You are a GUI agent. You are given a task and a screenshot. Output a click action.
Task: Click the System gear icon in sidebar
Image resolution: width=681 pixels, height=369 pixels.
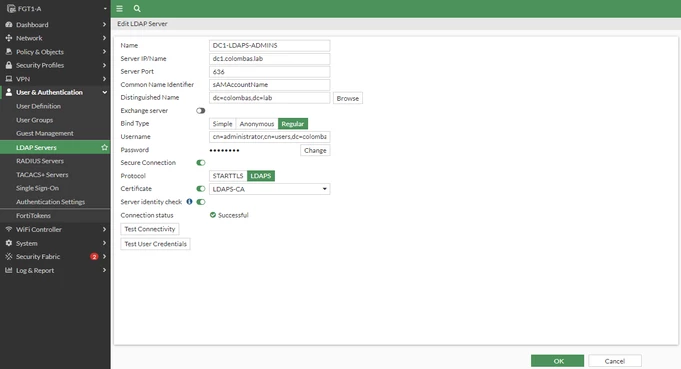click(x=9, y=243)
